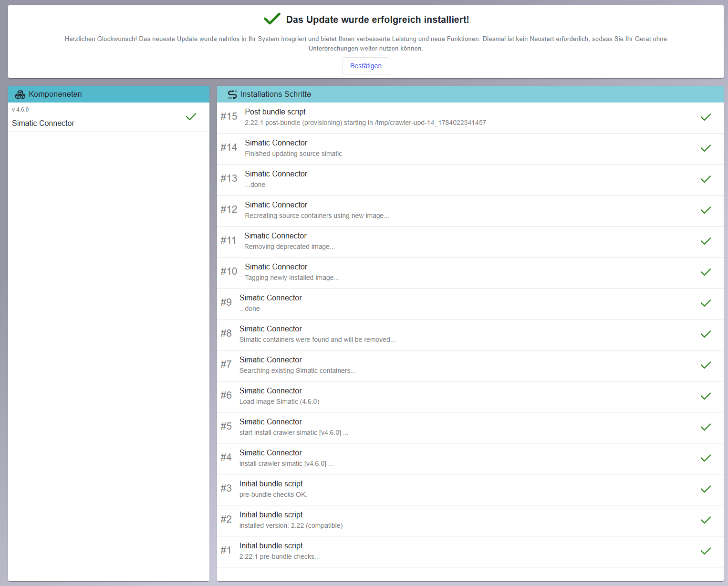Click the "Komponeneten" panel header text
The height and width of the screenshot is (586, 728).
55,94
